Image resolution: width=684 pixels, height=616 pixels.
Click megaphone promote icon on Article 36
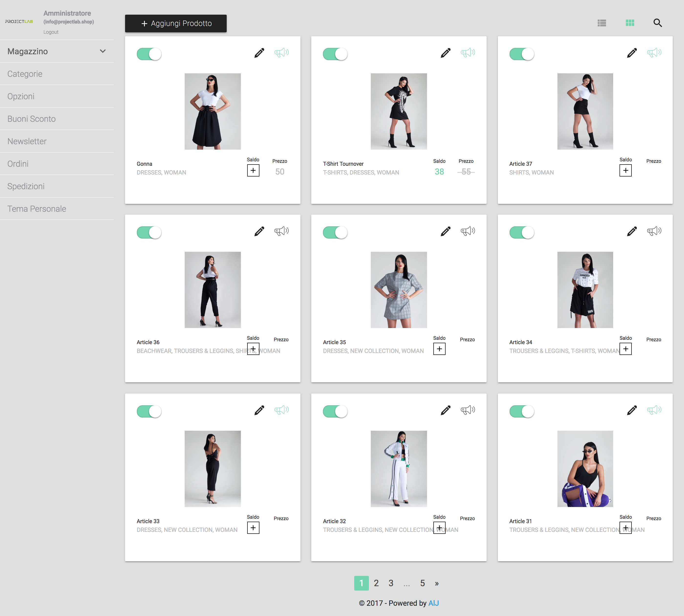point(281,231)
